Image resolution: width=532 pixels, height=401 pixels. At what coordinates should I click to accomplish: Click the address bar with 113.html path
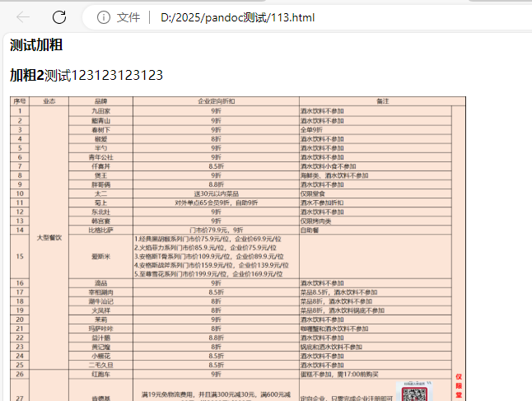237,17
